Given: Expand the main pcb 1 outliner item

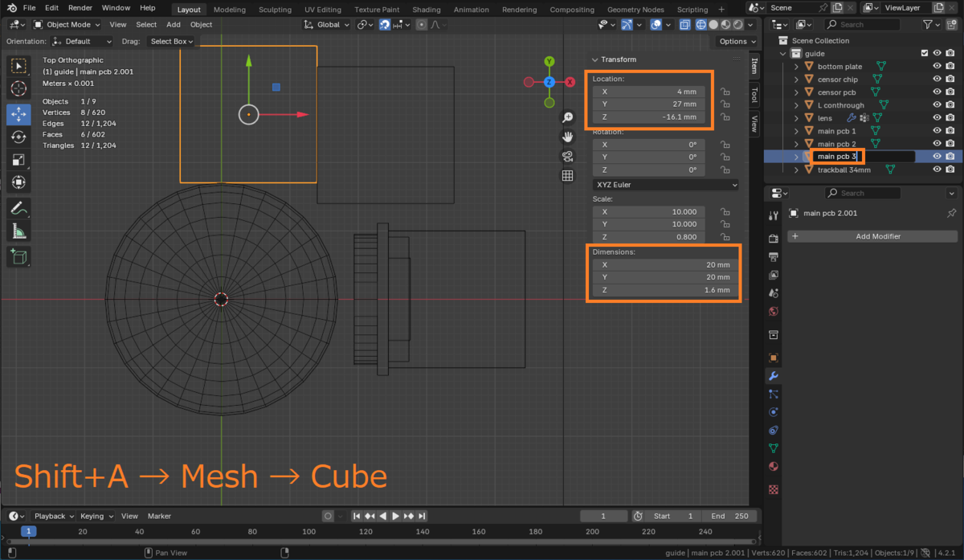Looking at the screenshot, I should click(797, 131).
